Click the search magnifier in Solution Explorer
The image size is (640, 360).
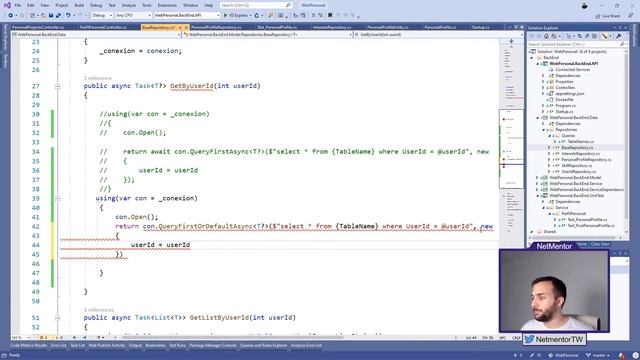622,44
